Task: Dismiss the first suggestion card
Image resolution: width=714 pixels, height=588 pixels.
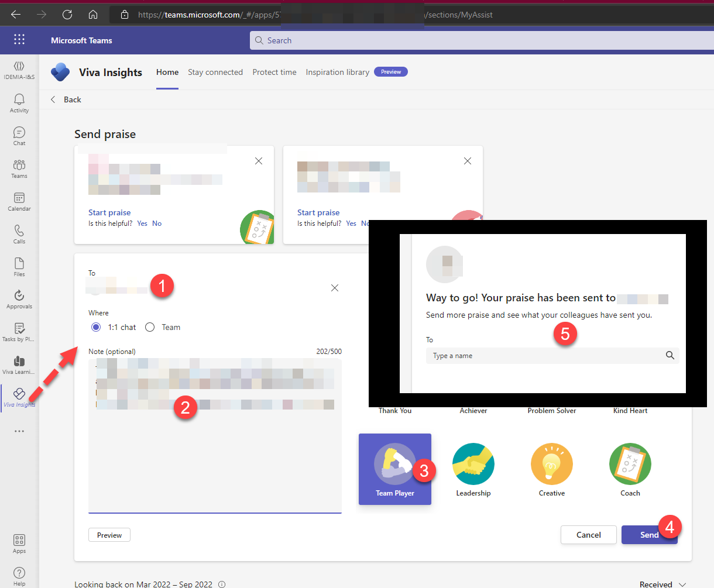Action: (259, 161)
